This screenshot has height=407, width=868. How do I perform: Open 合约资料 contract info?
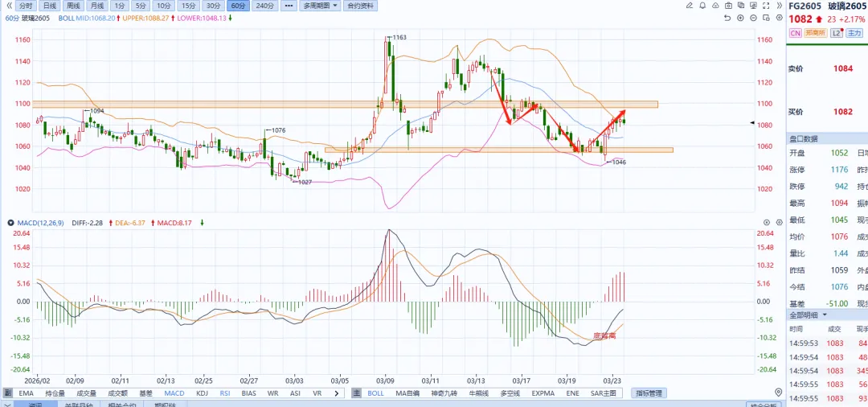coord(360,6)
